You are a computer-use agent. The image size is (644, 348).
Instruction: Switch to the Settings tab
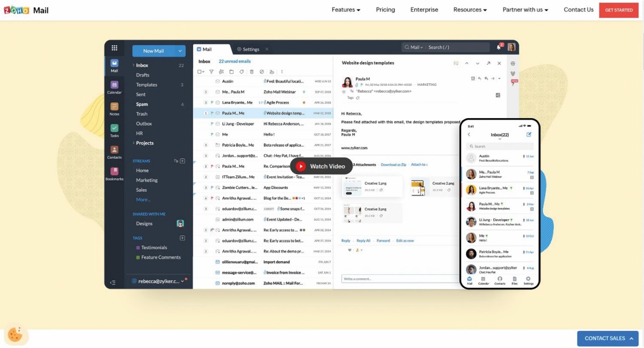(x=248, y=49)
